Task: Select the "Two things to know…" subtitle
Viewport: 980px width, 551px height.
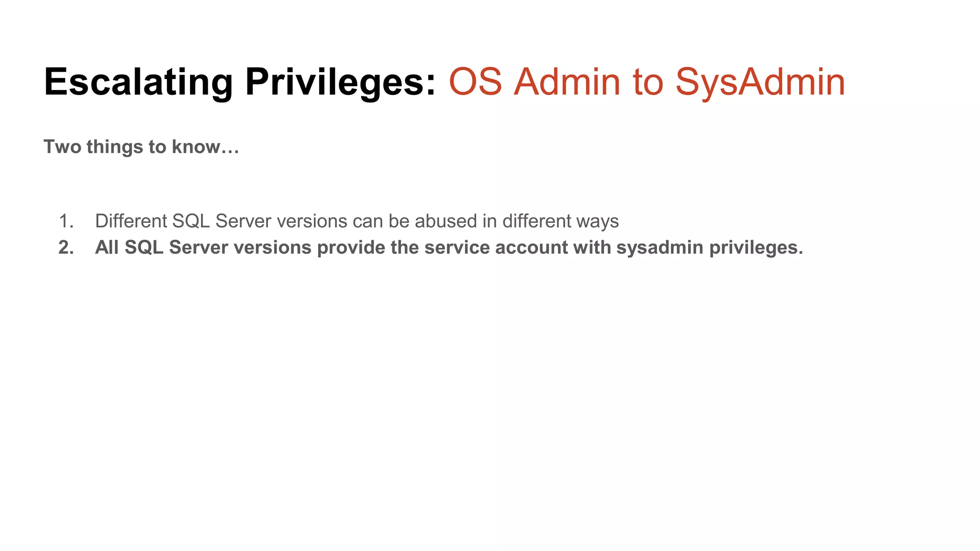Action: point(141,147)
